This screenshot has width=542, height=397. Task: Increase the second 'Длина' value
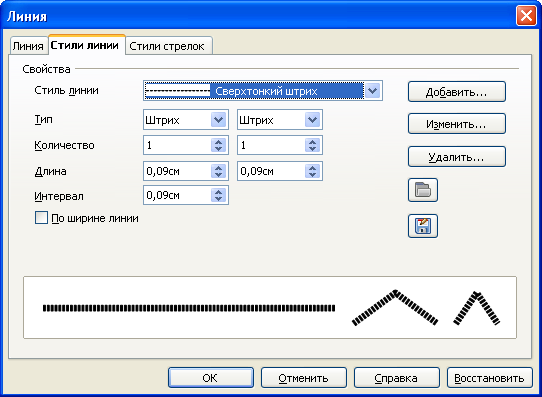pyautogui.click(x=312, y=167)
